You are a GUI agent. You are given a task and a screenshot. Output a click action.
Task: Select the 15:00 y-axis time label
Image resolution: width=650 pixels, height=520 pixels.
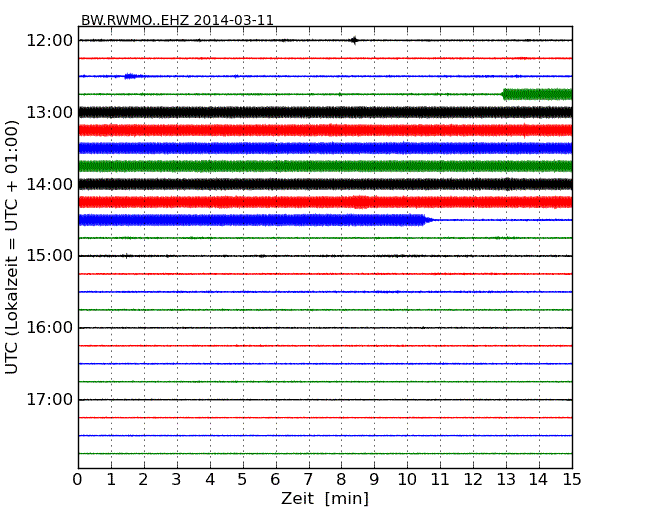pos(50,255)
